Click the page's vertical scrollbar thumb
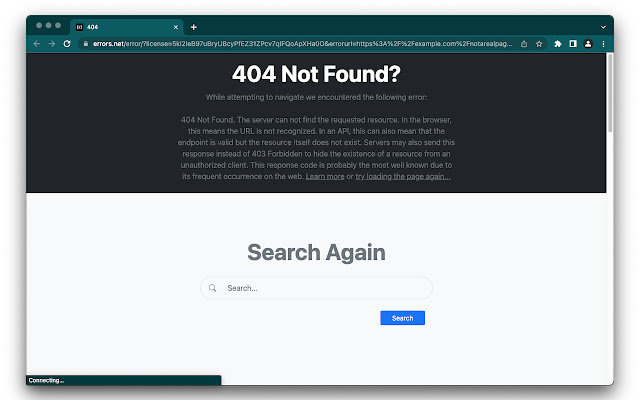This screenshot has height=400, width=640. coord(610,93)
